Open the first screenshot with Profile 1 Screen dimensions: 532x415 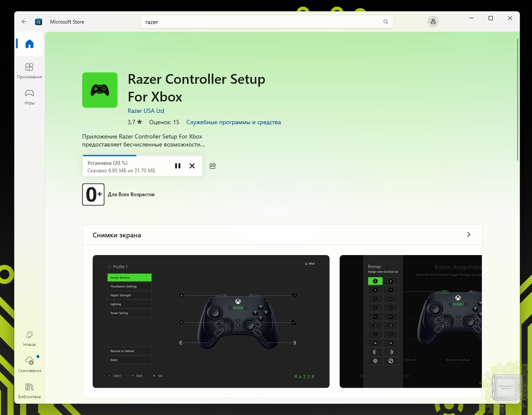[x=211, y=321]
